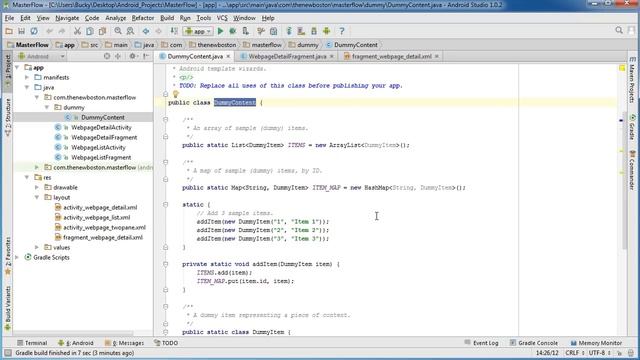Open the Refactor menu
Screen dimensions: 640x360
[x=143, y=18]
